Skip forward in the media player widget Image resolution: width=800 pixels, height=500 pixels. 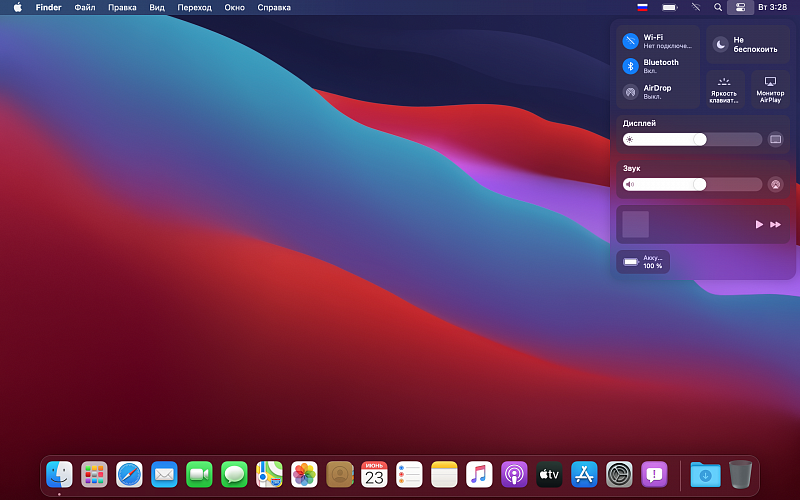click(775, 224)
